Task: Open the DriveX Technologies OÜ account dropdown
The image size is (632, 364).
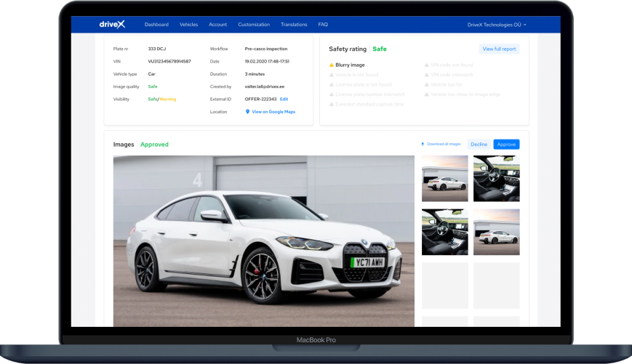Action: click(497, 25)
